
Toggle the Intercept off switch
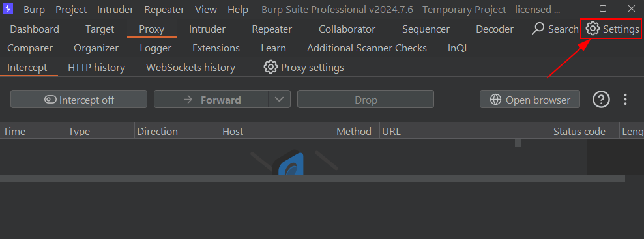[x=79, y=100]
